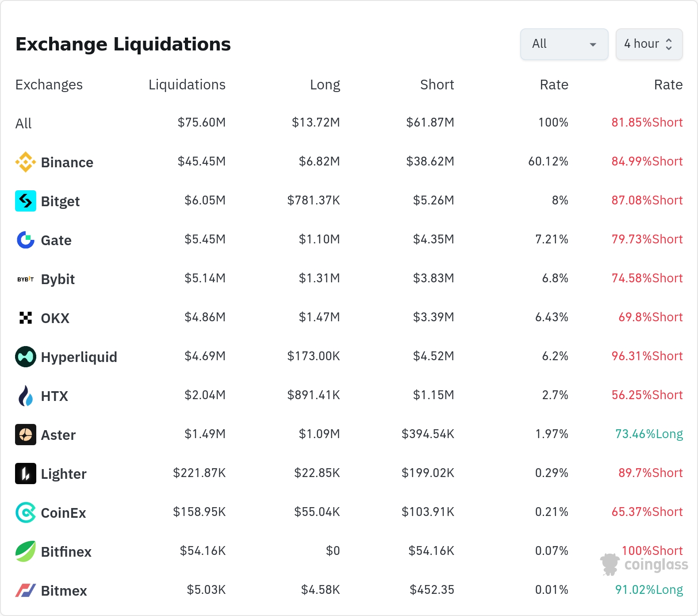The width and height of the screenshot is (698, 616).
Task: Click the Bitget exchange logo icon
Action: pyautogui.click(x=26, y=201)
